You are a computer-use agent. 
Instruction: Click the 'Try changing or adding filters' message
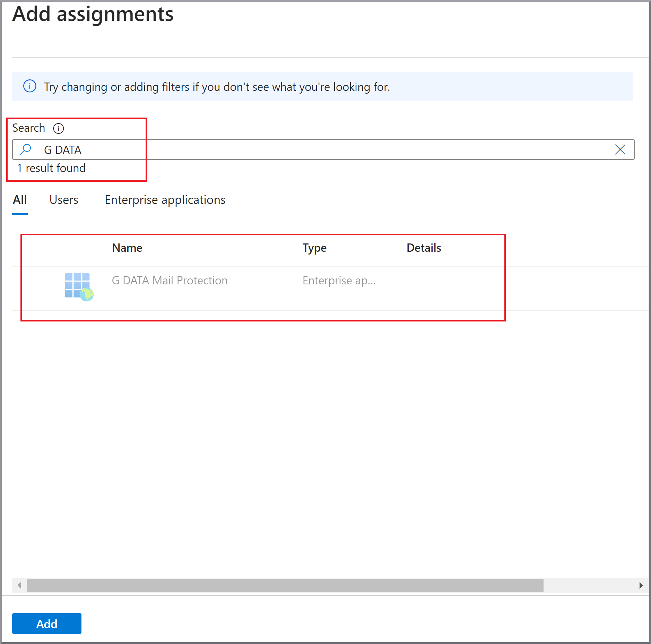click(217, 87)
